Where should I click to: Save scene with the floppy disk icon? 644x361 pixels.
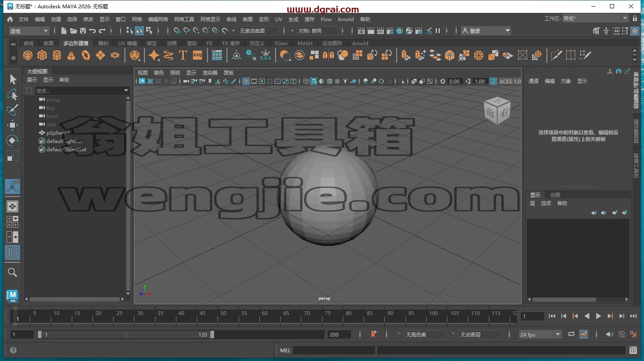[83, 31]
